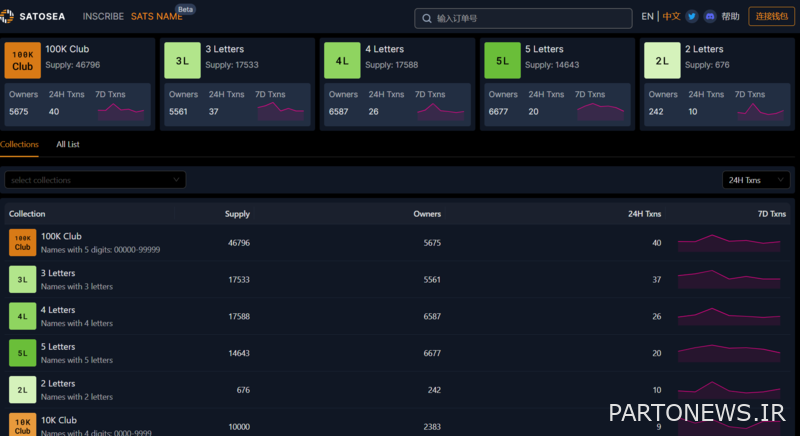Open the Discord link icon
Image resolution: width=800 pixels, height=436 pixels.
710,16
